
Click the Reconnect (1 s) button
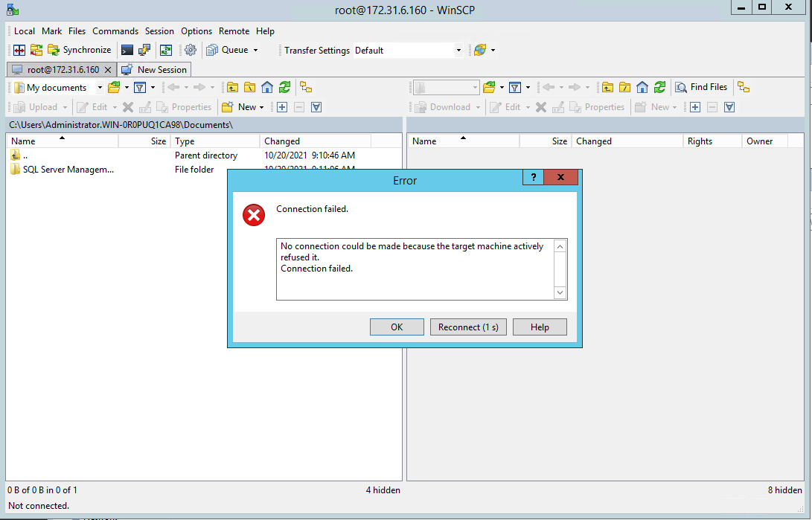coord(468,327)
